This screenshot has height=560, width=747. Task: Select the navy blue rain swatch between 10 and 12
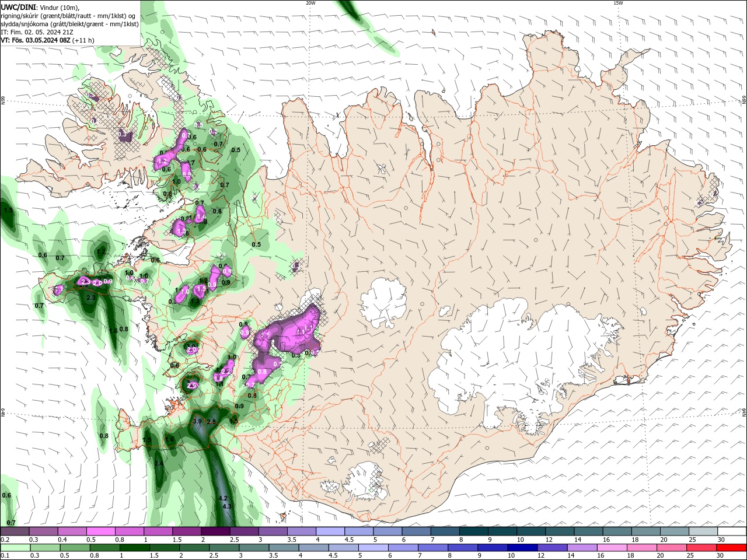(522, 548)
